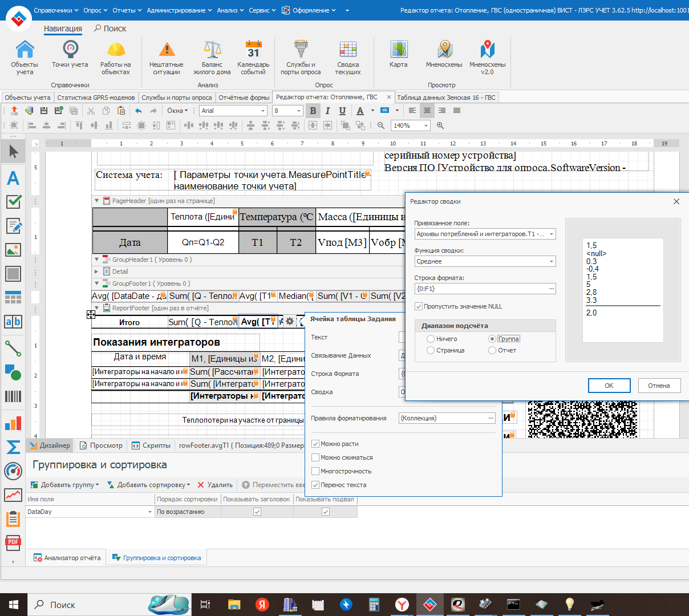Image resolution: width=689 pixels, height=616 pixels.
Task: Open the Администрирование menu
Action: tap(179, 10)
